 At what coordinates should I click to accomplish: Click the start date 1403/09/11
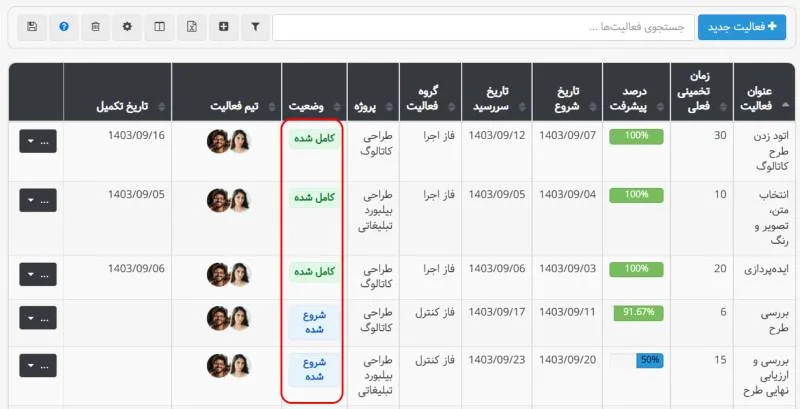point(567,312)
